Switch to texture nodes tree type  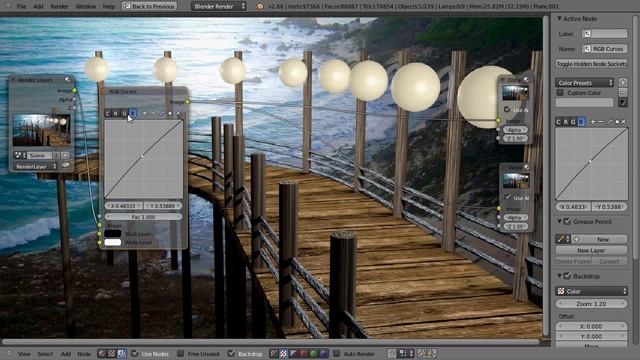111,353
